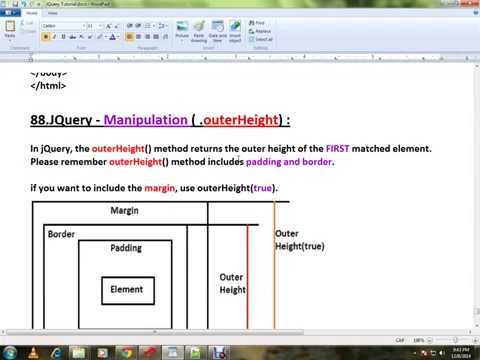Click the zoom in plus button
Screen dimensions: 480x360
476,340
